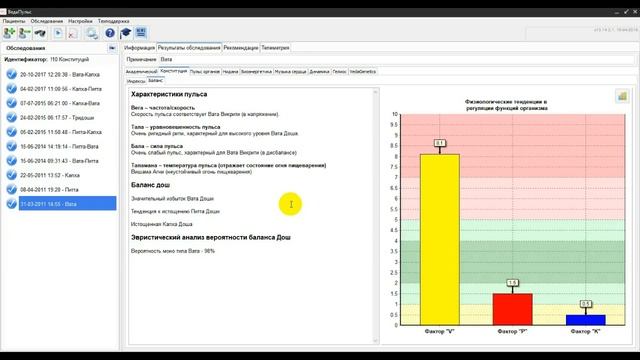This screenshot has width=640, height=360.
Task: Click the Примечание input field
Action: coord(396,60)
